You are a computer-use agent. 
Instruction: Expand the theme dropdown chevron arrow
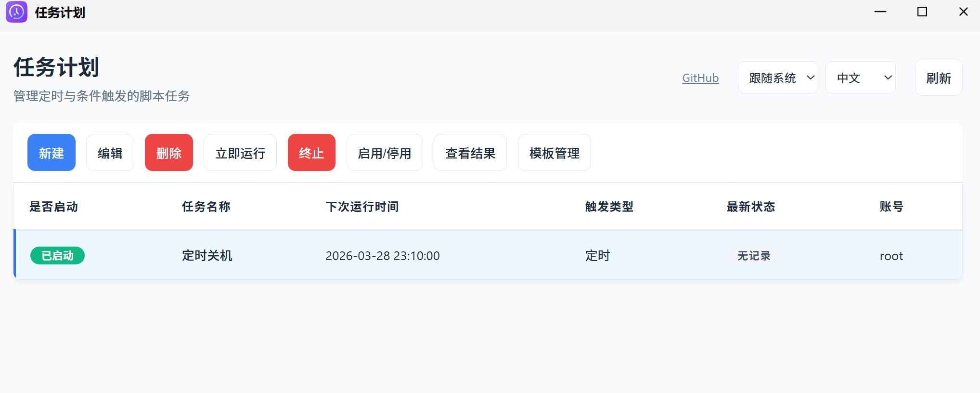coord(811,77)
